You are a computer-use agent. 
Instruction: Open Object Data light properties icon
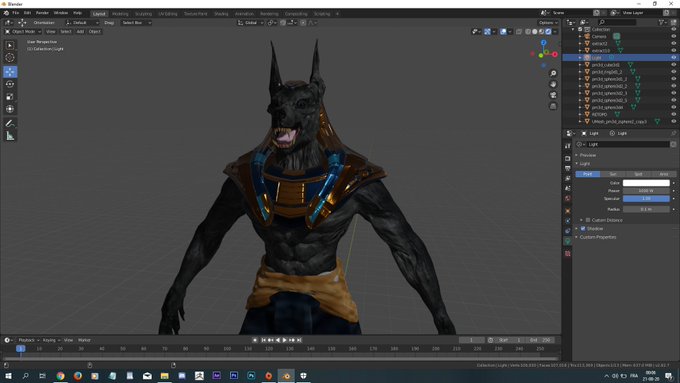pos(568,241)
